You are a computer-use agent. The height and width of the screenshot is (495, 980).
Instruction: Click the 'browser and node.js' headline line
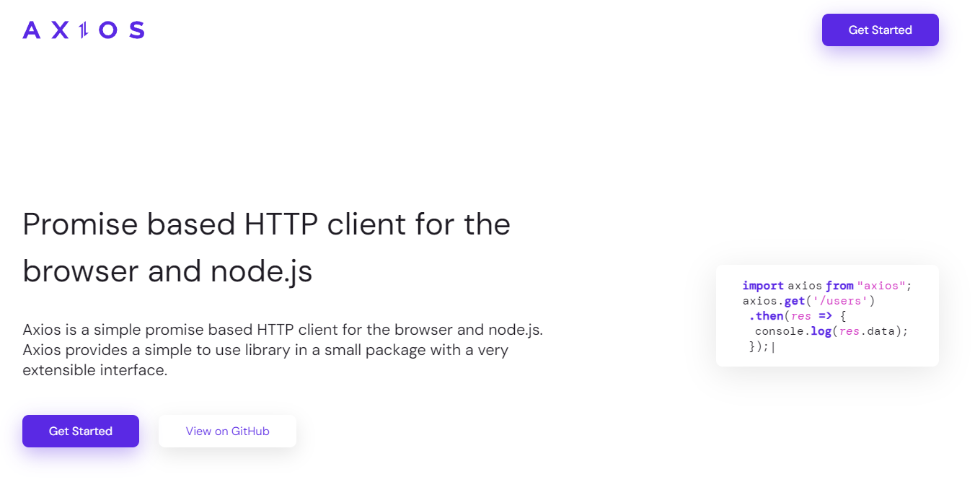click(x=167, y=271)
